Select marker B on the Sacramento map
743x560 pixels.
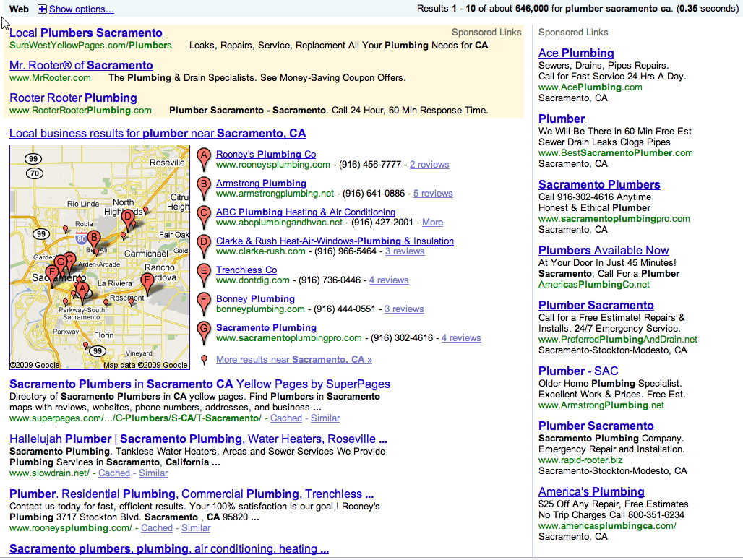(94, 239)
